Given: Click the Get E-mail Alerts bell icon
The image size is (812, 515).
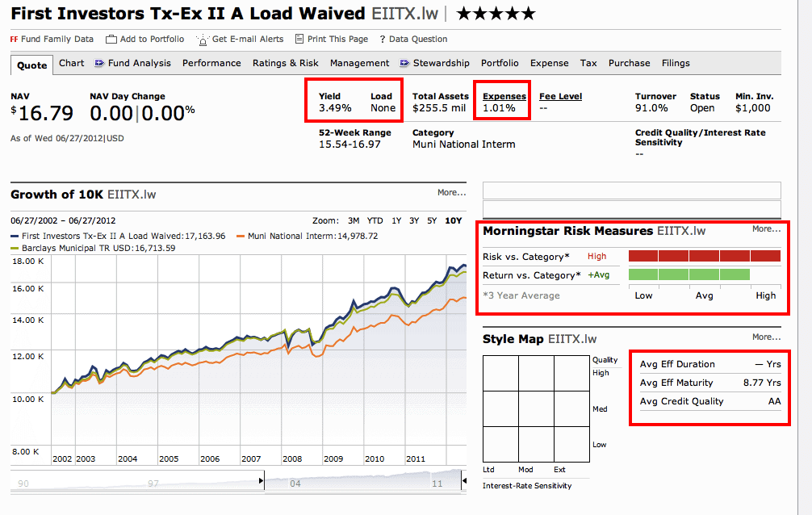Looking at the screenshot, I should click(203, 40).
